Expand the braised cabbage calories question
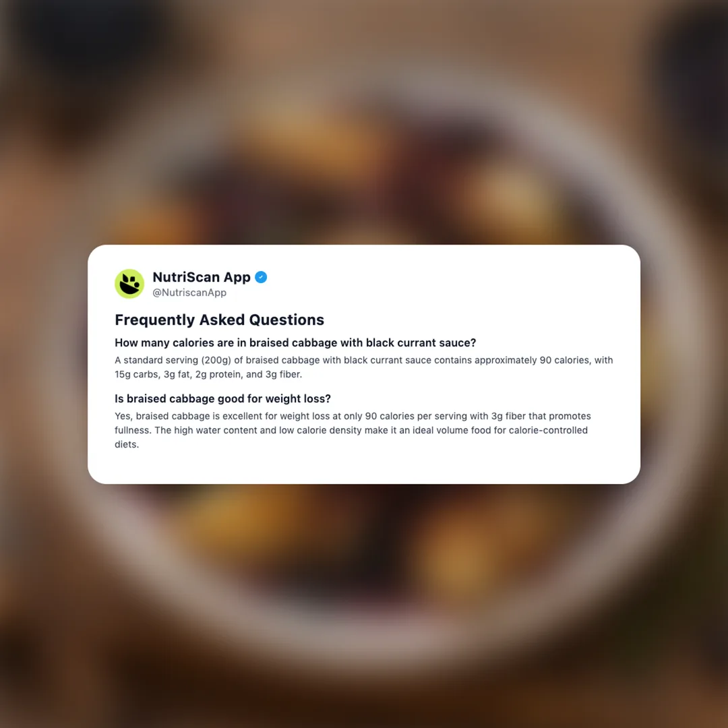This screenshot has width=728, height=728. pyautogui.click(x=295, y=342)
